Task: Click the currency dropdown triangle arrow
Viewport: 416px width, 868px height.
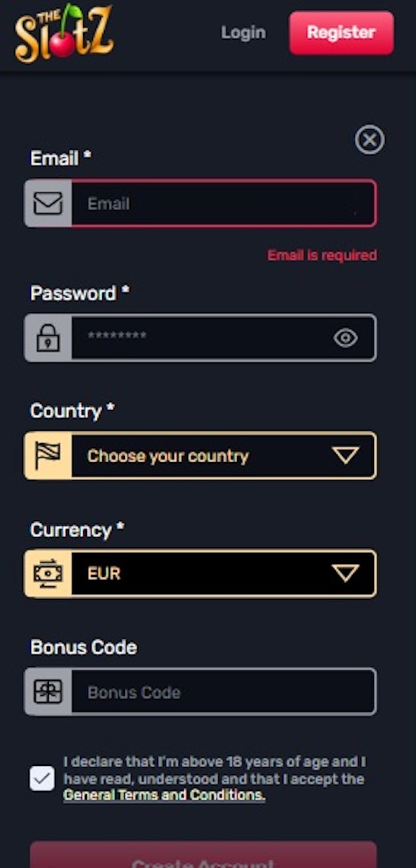Action: [346, 573]
